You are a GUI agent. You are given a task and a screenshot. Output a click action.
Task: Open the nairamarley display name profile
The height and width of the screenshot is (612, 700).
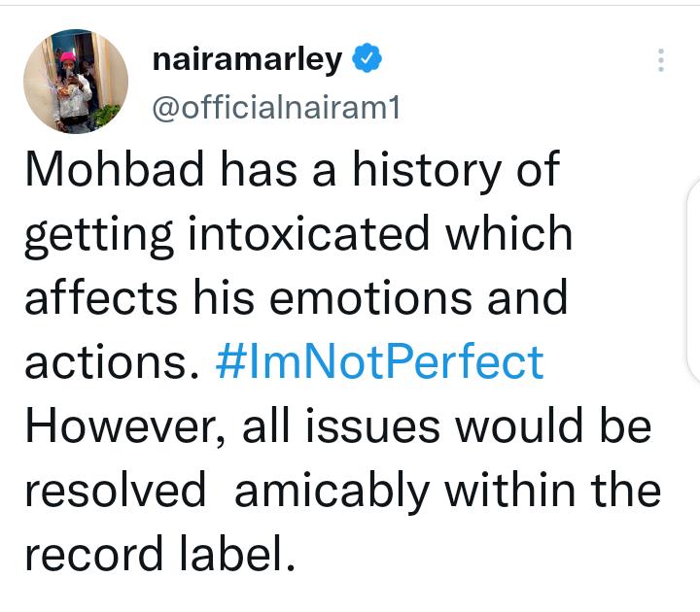click(247, 59)
